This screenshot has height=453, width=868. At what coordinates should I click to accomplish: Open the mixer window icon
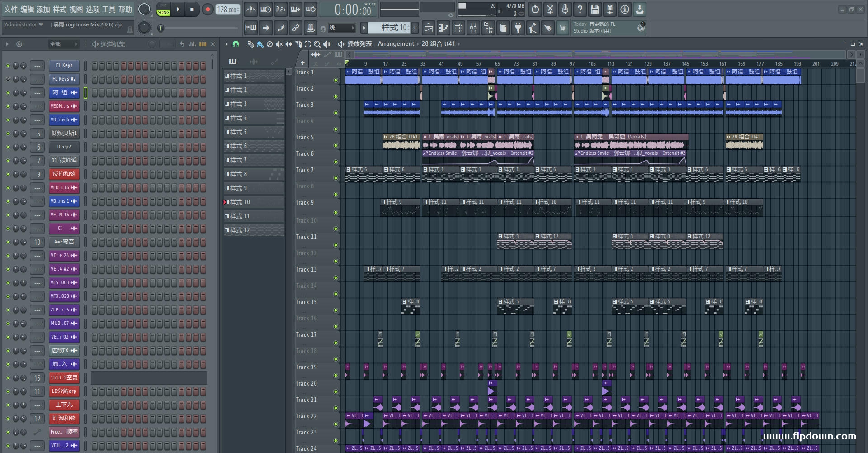473,28
